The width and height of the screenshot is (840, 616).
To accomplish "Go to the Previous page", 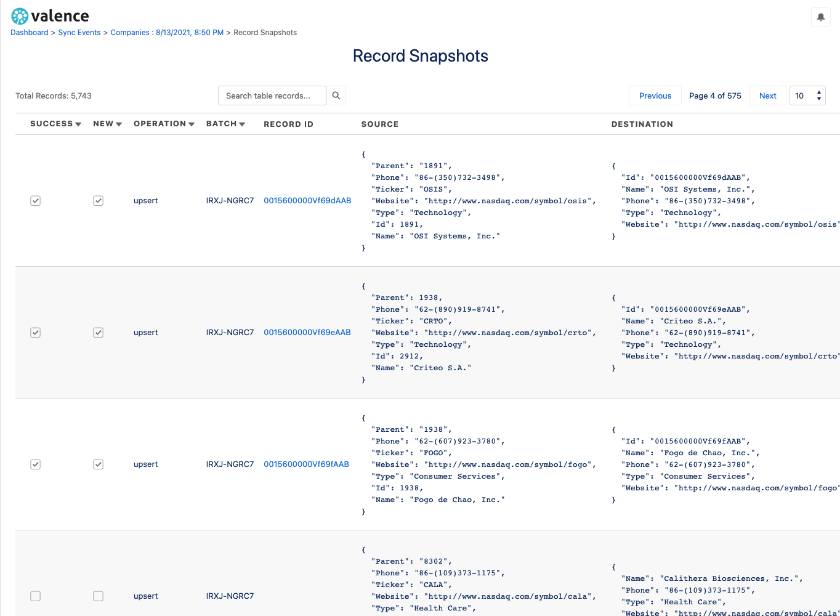I will tap(655, 95).
